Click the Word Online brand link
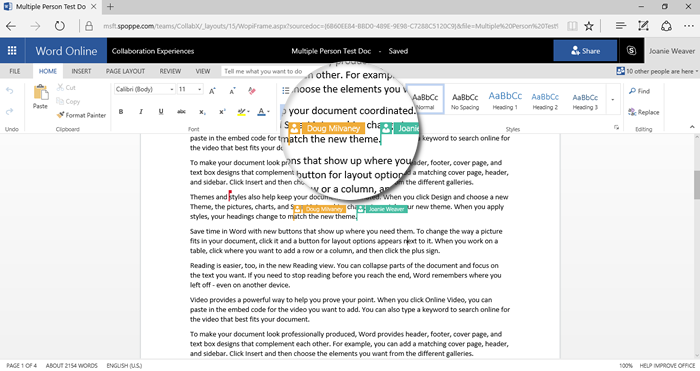The height and width of the screenshot is (371, 700). click(66, 50)
